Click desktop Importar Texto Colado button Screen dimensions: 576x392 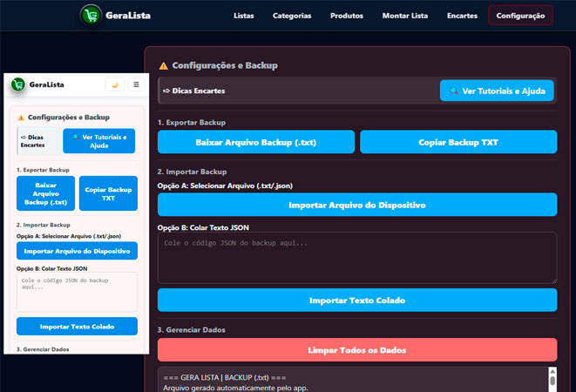[357, 301]
